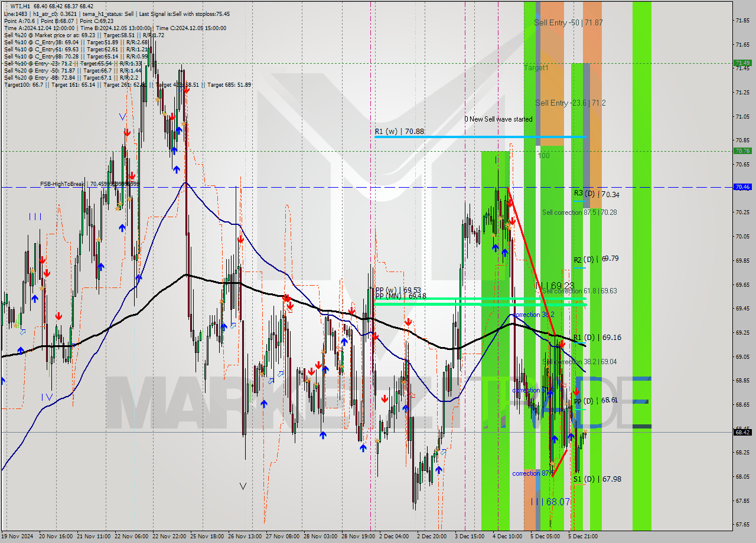Image resolution: width=756 pixels, height=543 pixels.
Task: Select the 'R2 (D) | 69.79' pivot label
Action: click(596, 259)
